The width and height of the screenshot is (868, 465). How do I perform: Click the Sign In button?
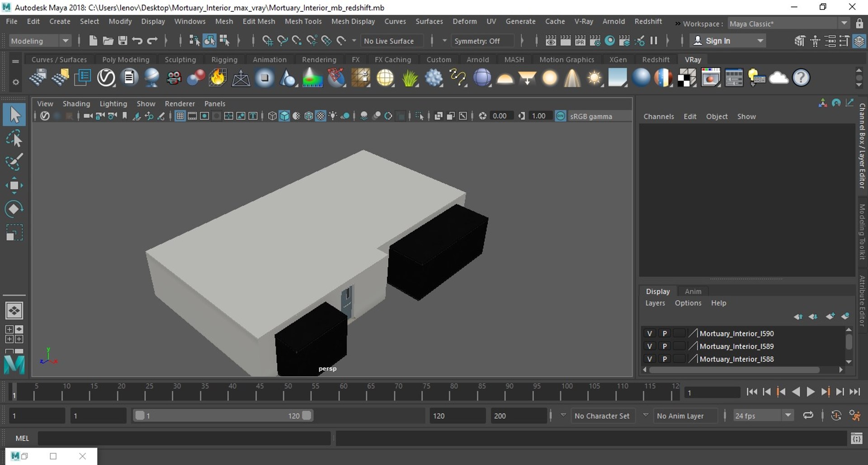pyautogui.click(x=728, y=41)
